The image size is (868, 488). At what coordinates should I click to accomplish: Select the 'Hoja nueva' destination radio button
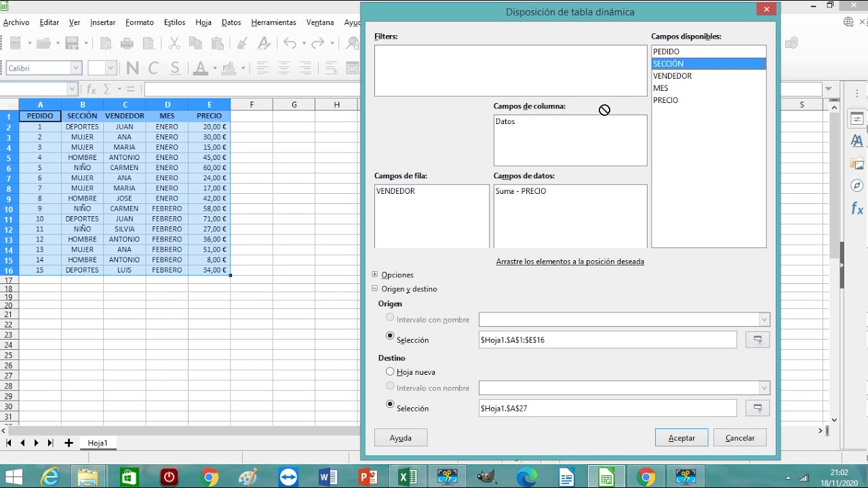pyautogui.click(x=390, y=371)
